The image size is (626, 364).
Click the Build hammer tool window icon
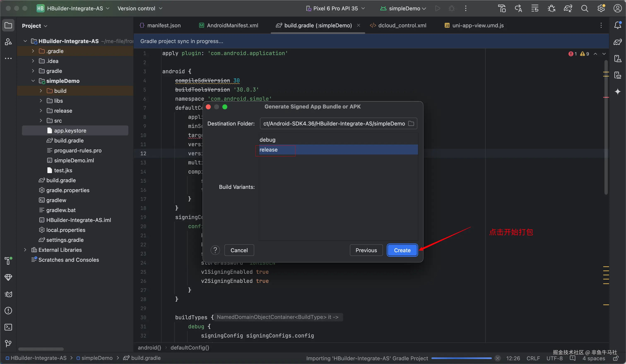[x=8, y=261]
